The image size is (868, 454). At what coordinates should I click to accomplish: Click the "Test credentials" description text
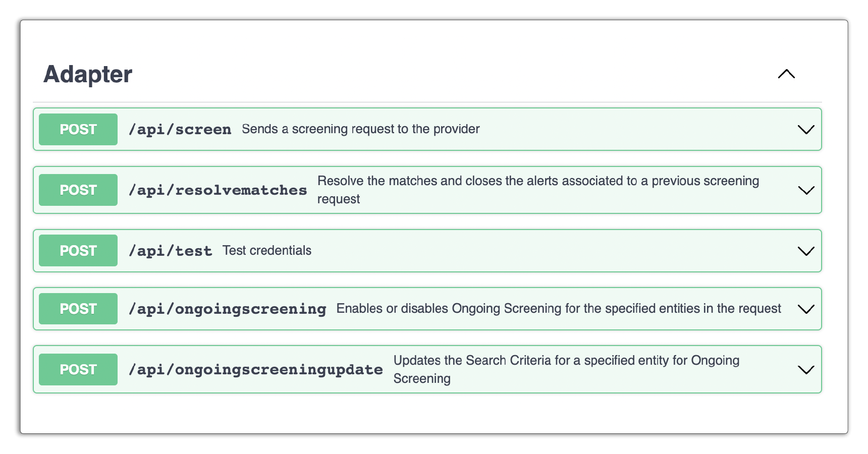coord(267,251)
